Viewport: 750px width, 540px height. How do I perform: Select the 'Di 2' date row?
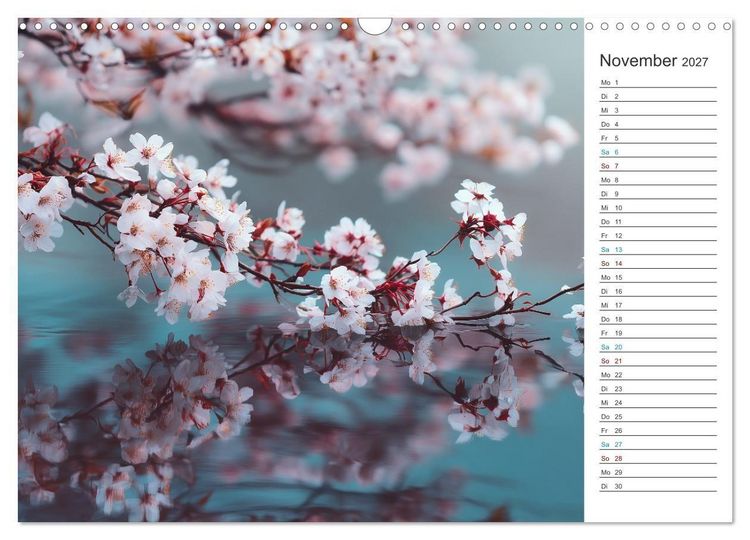[x=658, y=96]
